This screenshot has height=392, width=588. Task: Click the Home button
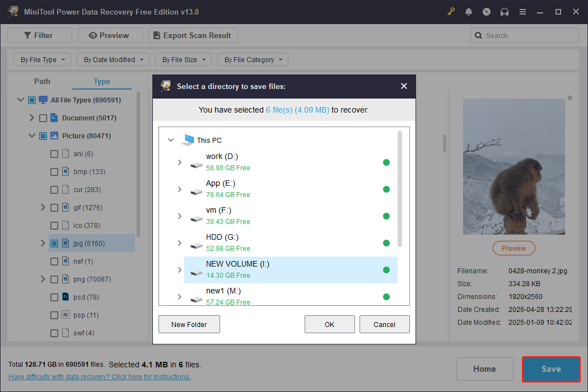point(484,369)
